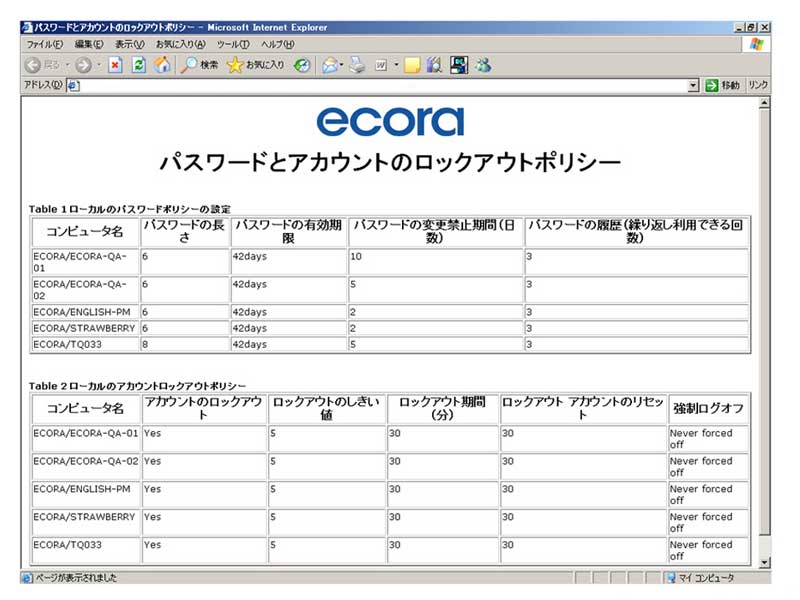
Task: Refresh the page using the green arrows icon
Action: (139, 65)
